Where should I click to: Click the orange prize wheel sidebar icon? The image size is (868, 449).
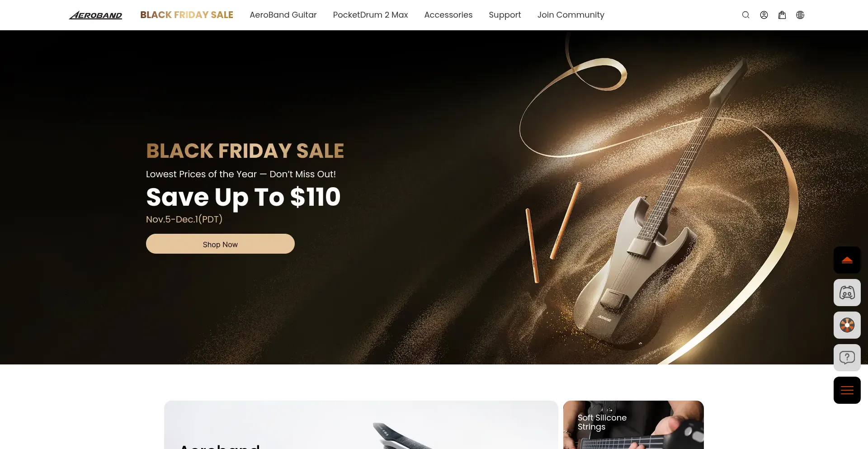coord(847,325)
